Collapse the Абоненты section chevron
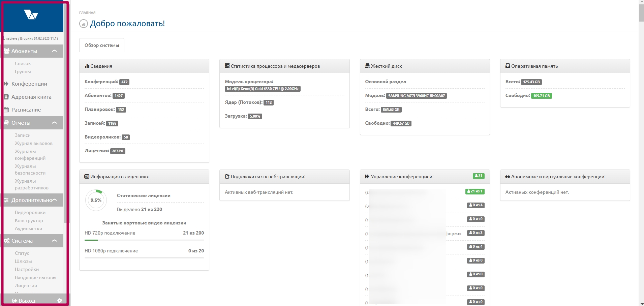The width and height of the screenshot is (644, 306). 54,51
